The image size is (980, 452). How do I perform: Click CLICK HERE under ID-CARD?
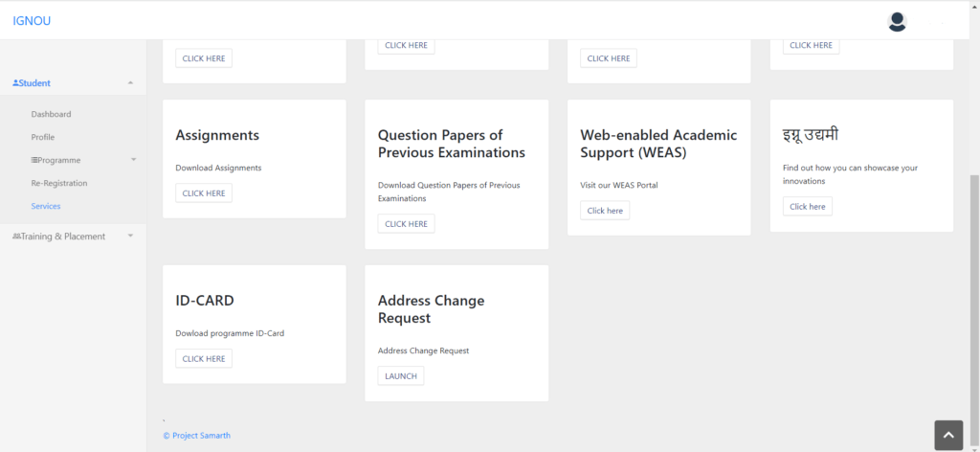point(204,359)
